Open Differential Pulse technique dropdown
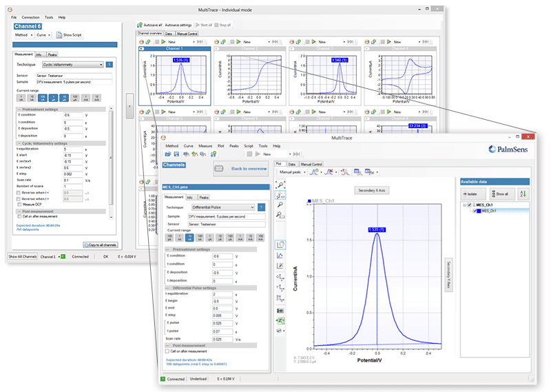Image resolution: width=551 pixels, height=392 pixels. pyautogui.click(x=223, y=207)
